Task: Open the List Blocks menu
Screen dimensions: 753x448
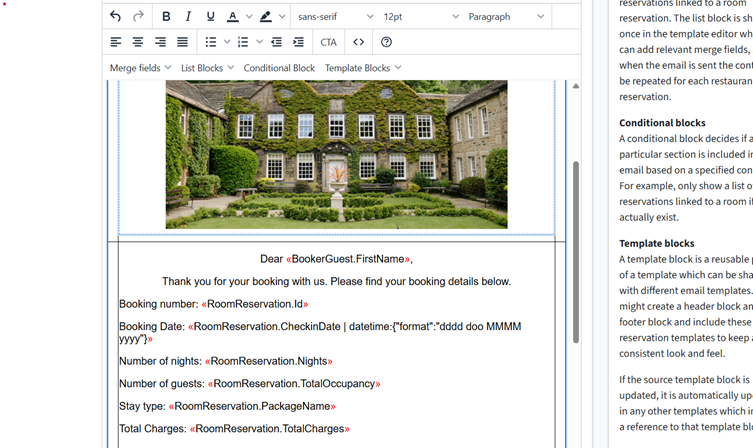Action: [x=207, y=68]
